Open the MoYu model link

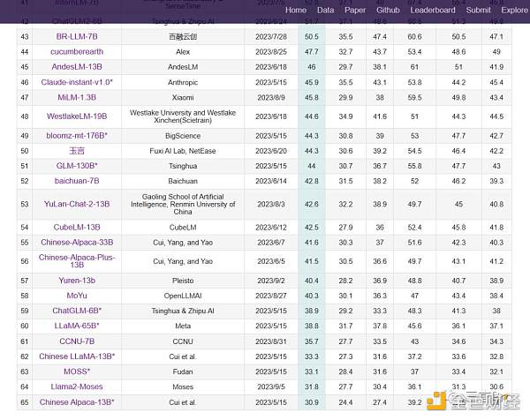[x=77, y=296]
